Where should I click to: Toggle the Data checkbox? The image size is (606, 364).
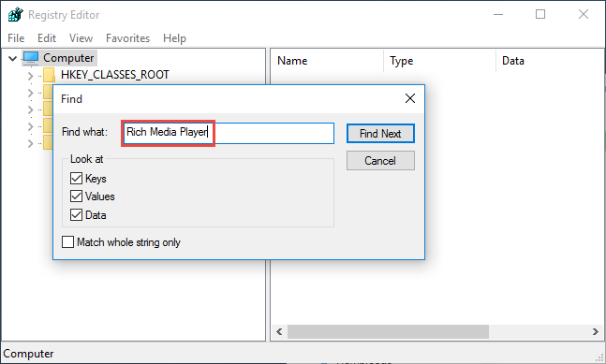(76, 214)
